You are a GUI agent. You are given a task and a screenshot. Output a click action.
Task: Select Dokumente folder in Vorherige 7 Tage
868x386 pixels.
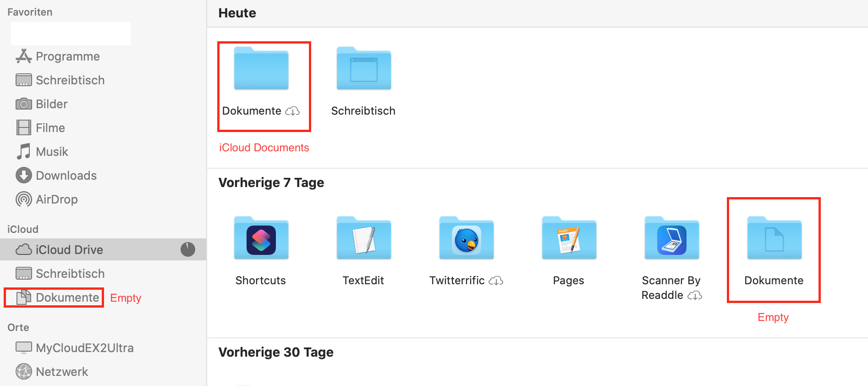point(775,238)
